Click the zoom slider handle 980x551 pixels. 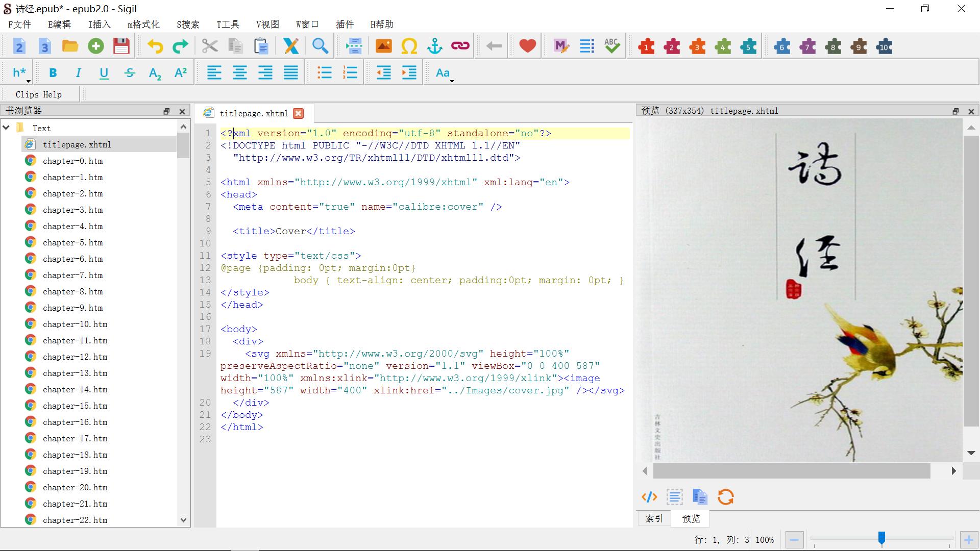(x=881, y=538)
